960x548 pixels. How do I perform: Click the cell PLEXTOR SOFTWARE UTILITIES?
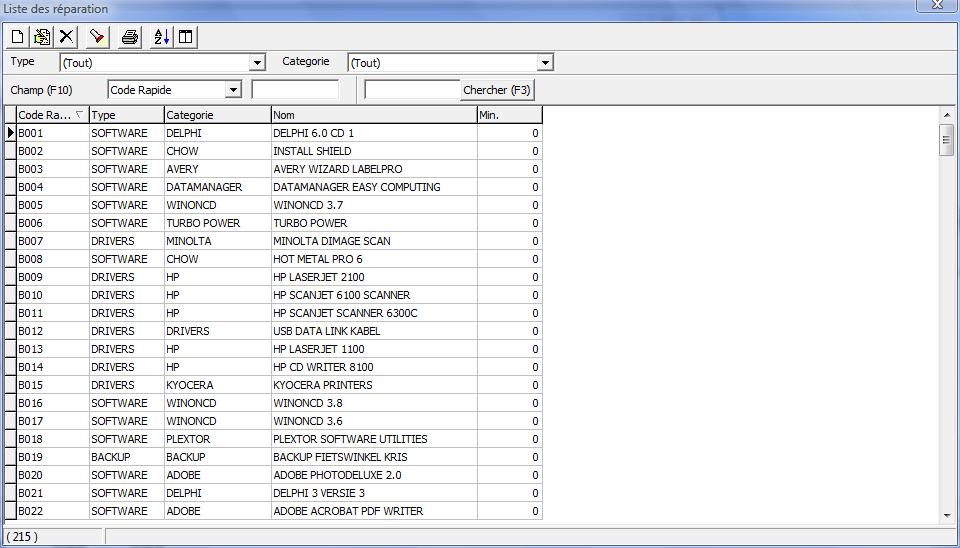tap(374, 439)
